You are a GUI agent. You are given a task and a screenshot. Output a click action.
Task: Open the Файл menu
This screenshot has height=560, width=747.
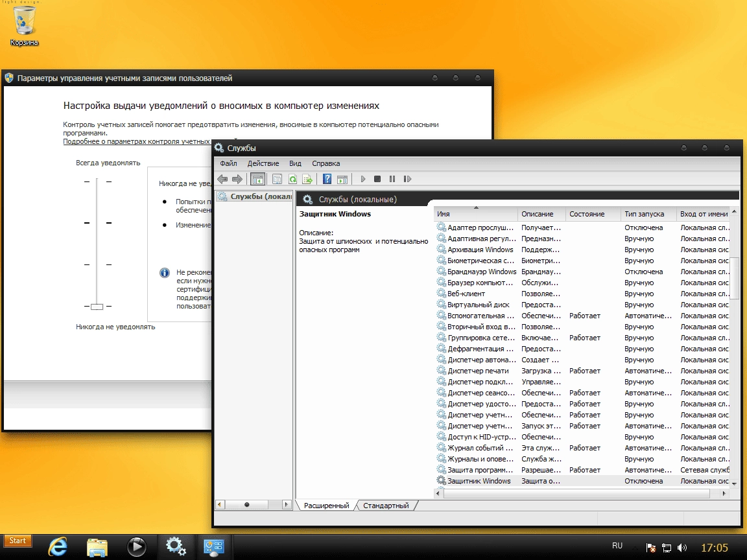pos(229,163)
